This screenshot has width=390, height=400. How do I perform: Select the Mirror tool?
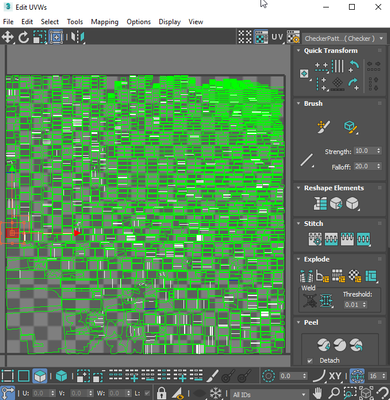click(x=78, y=37)
